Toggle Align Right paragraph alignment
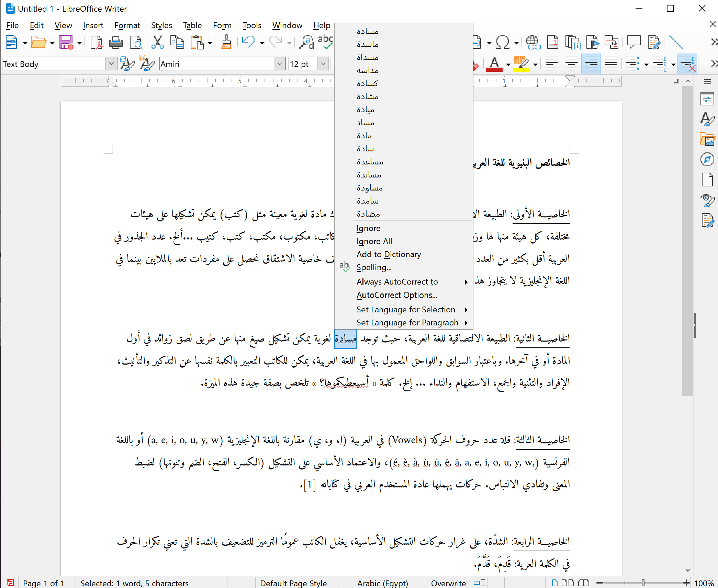The image size is (718, 588). (x=591, y=64)
